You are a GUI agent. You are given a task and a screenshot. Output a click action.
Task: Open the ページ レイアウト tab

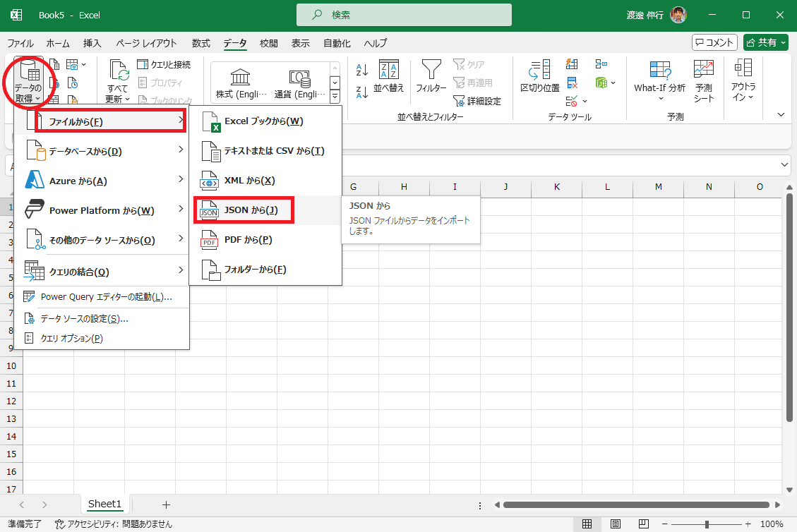(x=146, y=43)
